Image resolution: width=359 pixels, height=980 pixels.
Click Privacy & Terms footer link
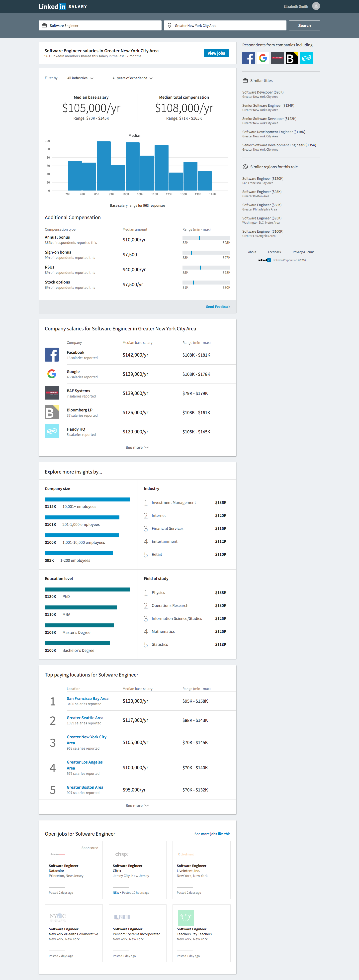click(x=303, y=252)
